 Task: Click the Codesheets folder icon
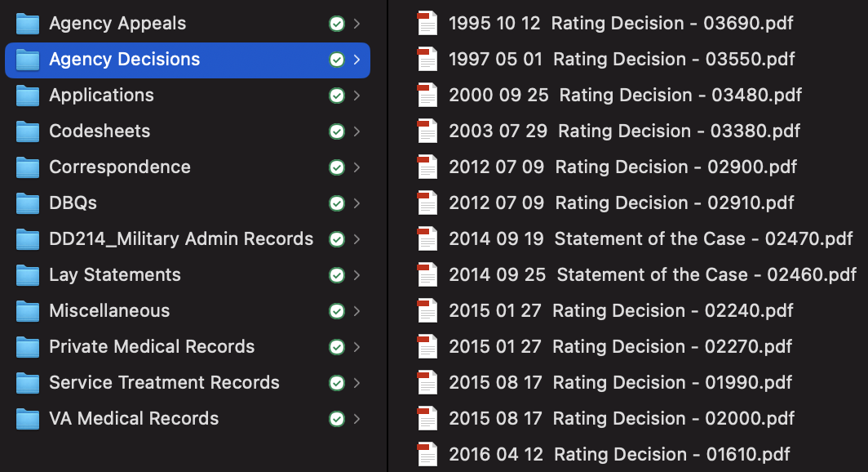(28, 131)
